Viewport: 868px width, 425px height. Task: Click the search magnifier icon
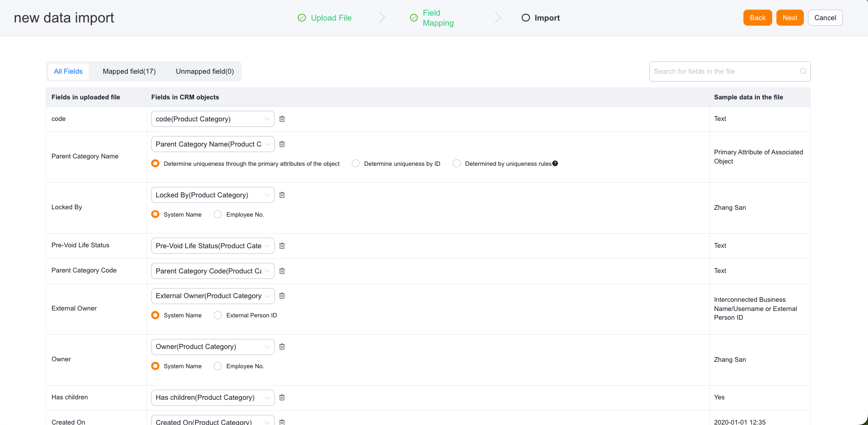[x=803, y=71]
